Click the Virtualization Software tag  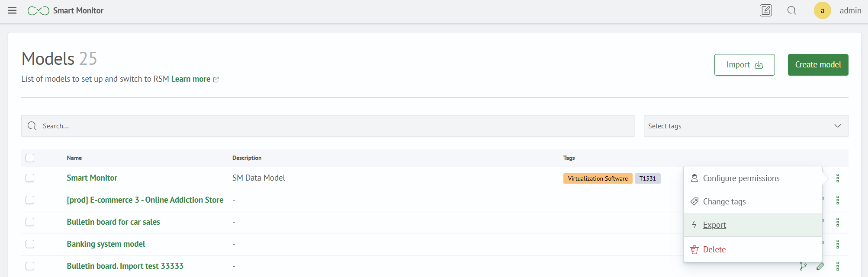pos(598,178)
